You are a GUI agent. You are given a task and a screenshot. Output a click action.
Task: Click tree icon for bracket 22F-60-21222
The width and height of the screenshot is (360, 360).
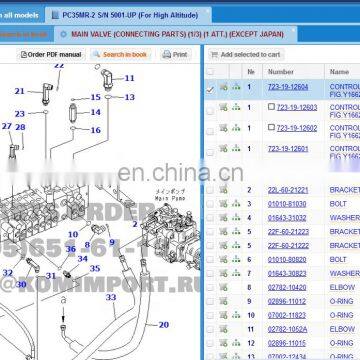pos(236,245)
